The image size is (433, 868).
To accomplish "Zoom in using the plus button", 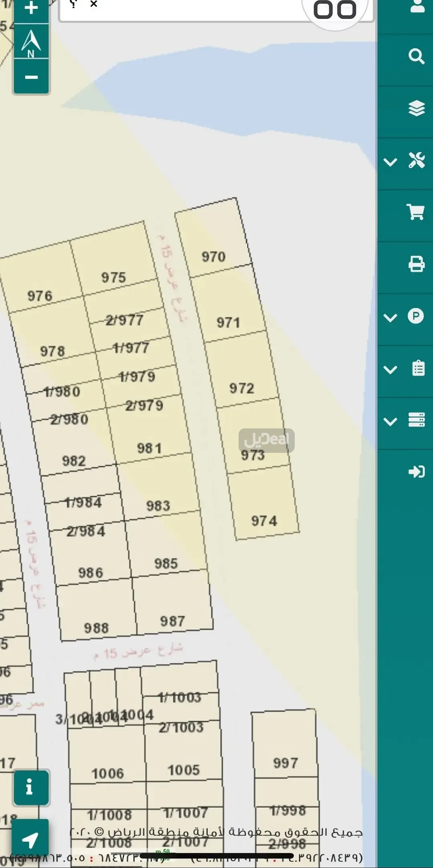I will coord(31,9).
